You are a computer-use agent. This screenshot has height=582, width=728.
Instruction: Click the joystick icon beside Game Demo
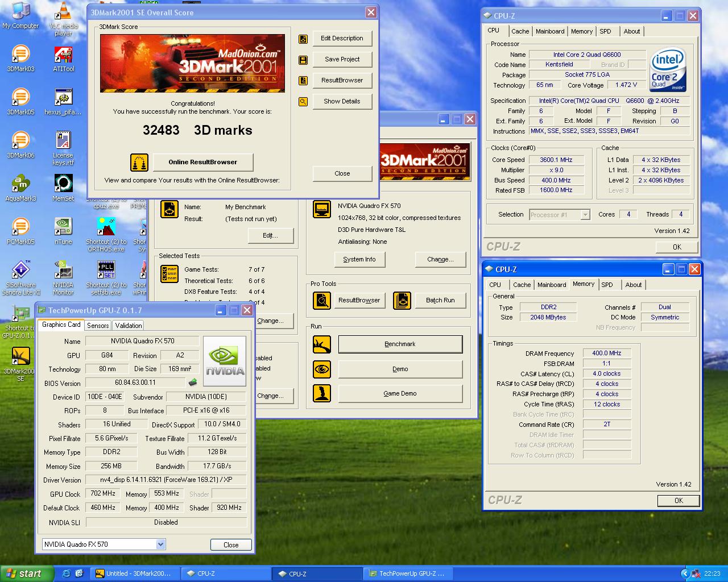322,393
